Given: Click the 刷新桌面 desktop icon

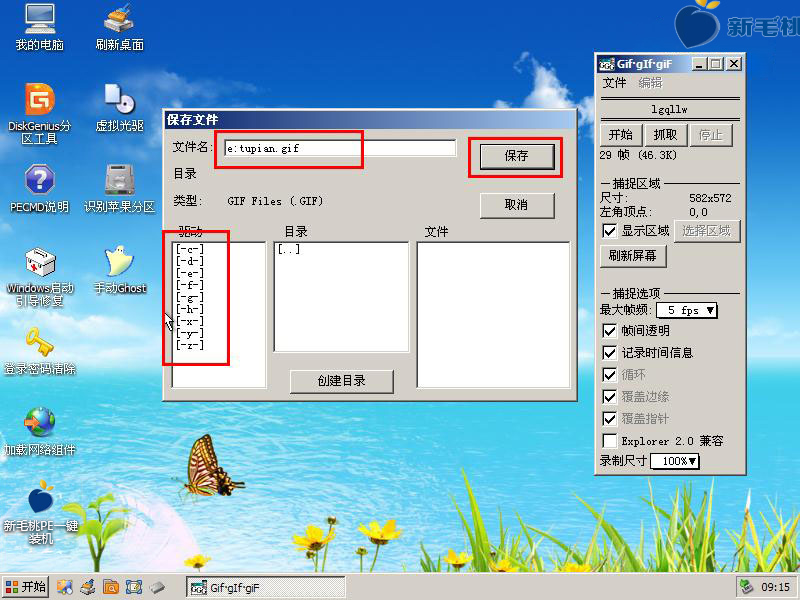Looking at the screenshot, I should click(119, 27).
